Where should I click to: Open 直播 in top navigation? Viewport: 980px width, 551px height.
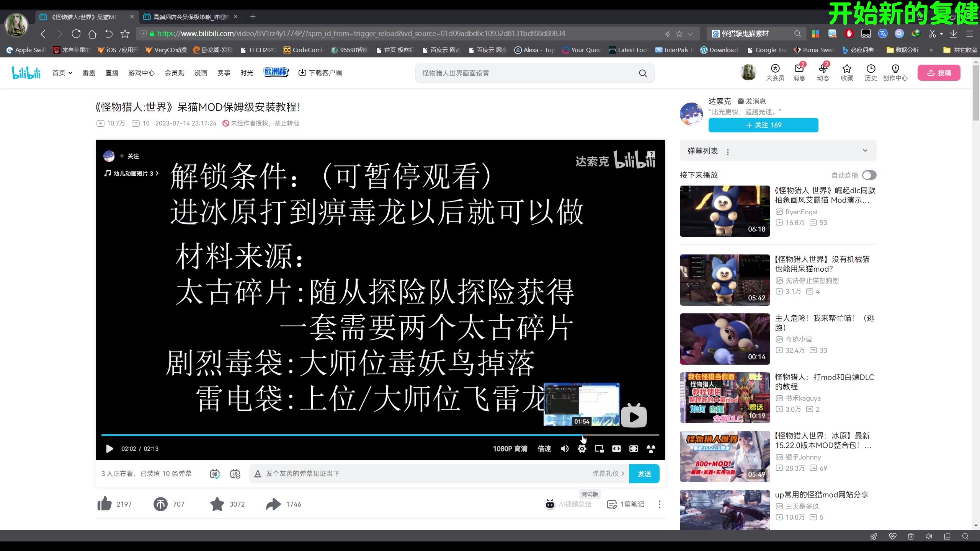coord(112,73)
